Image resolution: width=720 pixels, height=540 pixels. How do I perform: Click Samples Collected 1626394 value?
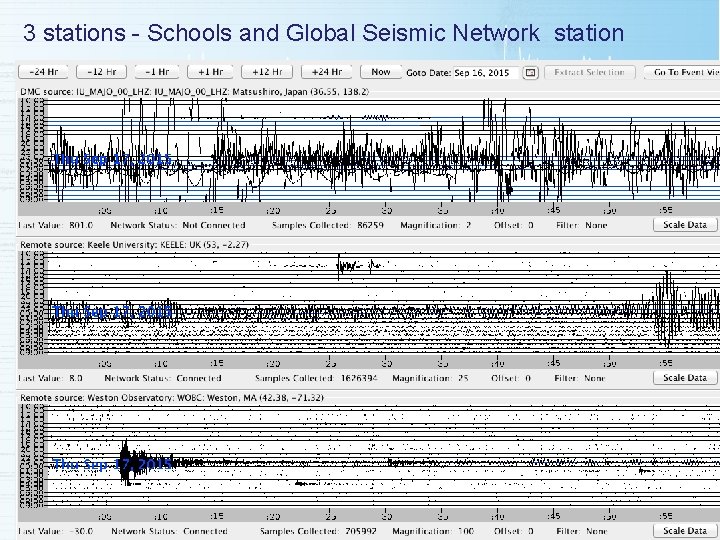pos(359,378)
